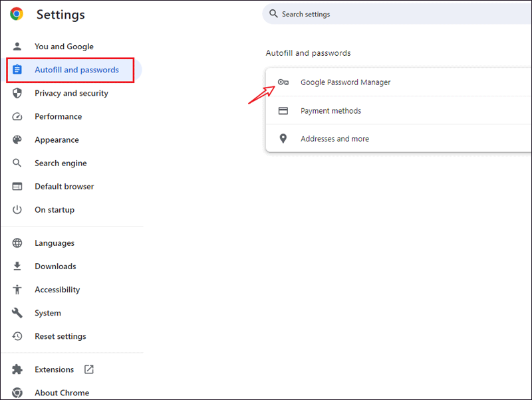Click the wrench icon for System

(x=17, y=313)
